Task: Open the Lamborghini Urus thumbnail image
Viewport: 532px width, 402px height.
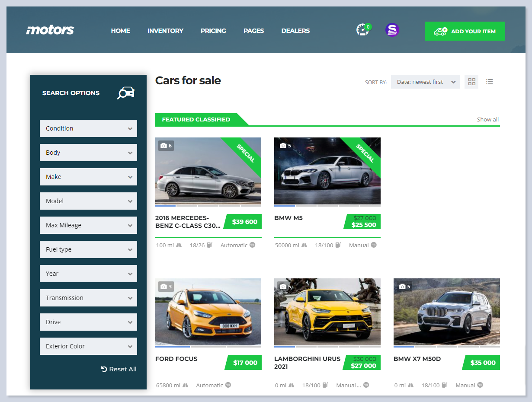Action: [x=327, y=312]
